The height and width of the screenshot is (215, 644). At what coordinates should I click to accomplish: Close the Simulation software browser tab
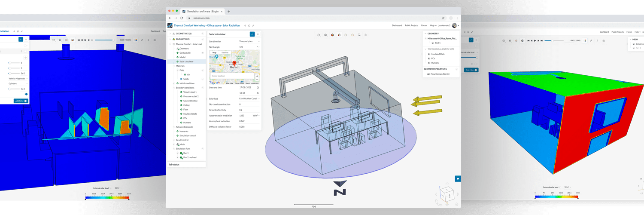point(222,11)
